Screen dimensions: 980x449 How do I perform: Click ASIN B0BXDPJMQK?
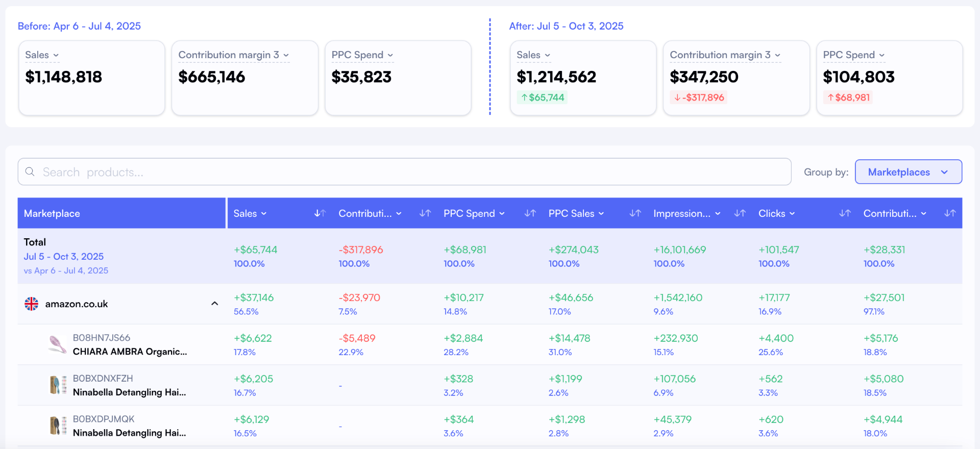pos(104,419)
